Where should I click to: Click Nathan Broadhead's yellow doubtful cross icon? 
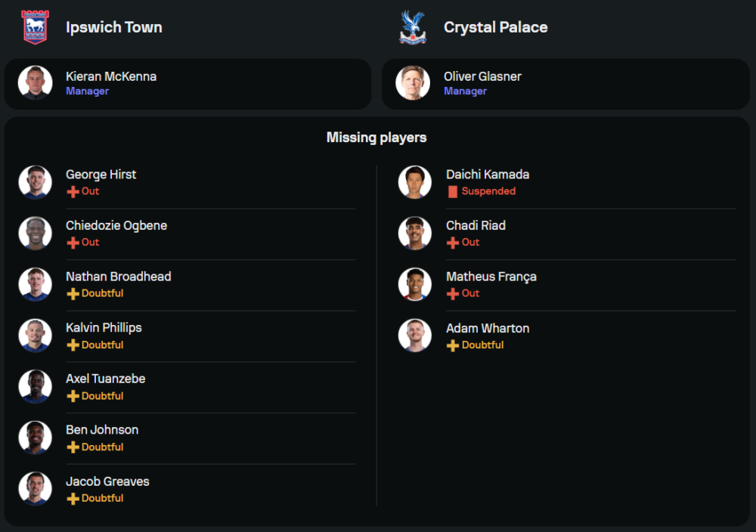[x=73, y=294]
